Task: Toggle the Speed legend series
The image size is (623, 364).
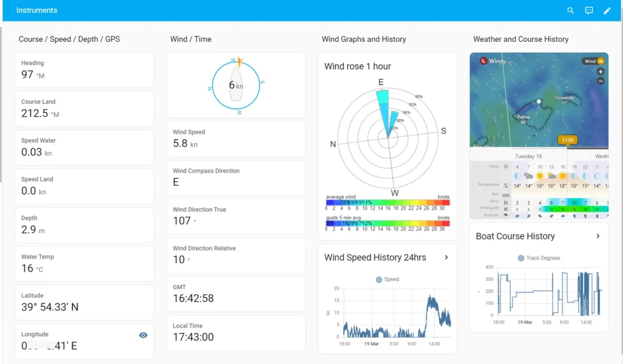Action: 388,280
